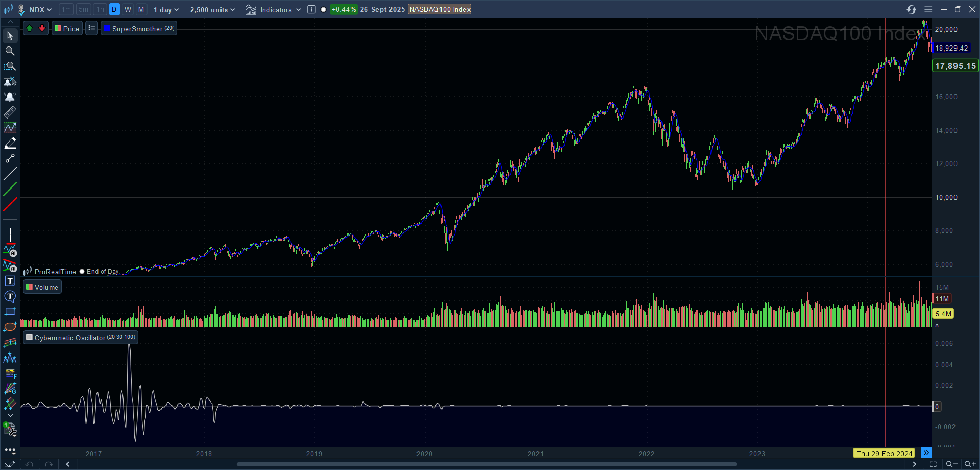Switch timeframe to 5m
The width and height of the screenshot is (980, 470).
click(83, 9)
